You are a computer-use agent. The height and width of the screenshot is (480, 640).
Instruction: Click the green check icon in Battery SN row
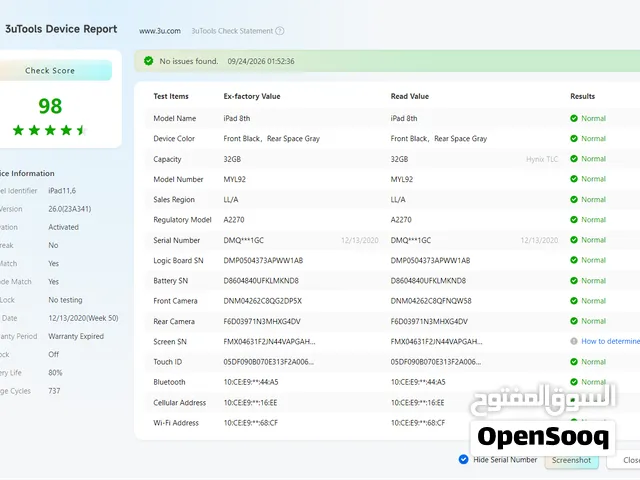pos(574,281)
